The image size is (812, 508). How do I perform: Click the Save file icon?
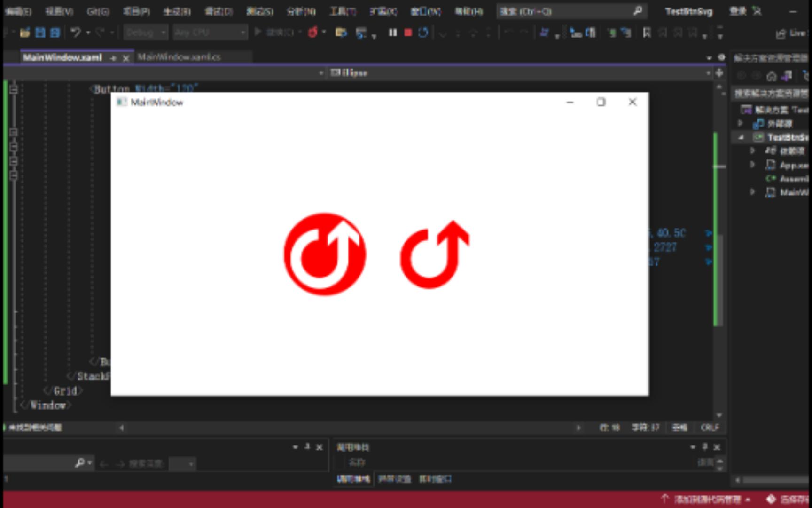(40, 32)
